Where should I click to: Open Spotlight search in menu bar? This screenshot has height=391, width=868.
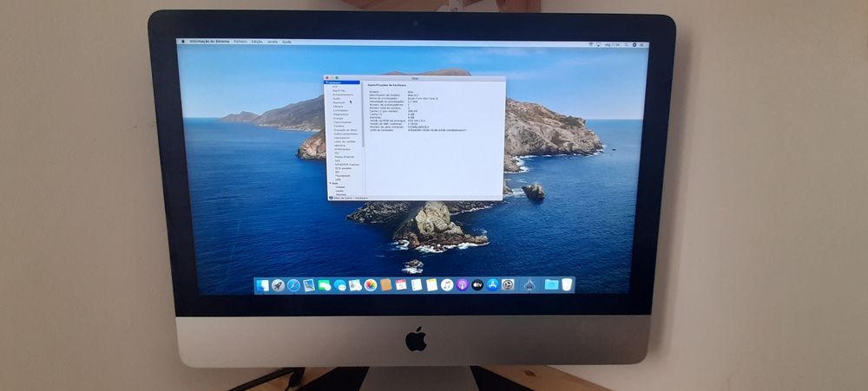click(x=627, y=44)
